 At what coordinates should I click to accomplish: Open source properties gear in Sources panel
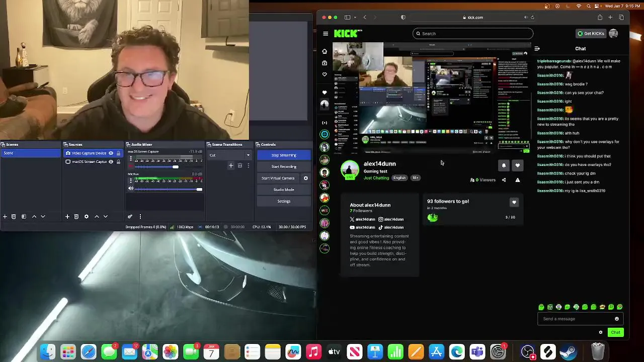pyautogui.click(x=87, y=216)
